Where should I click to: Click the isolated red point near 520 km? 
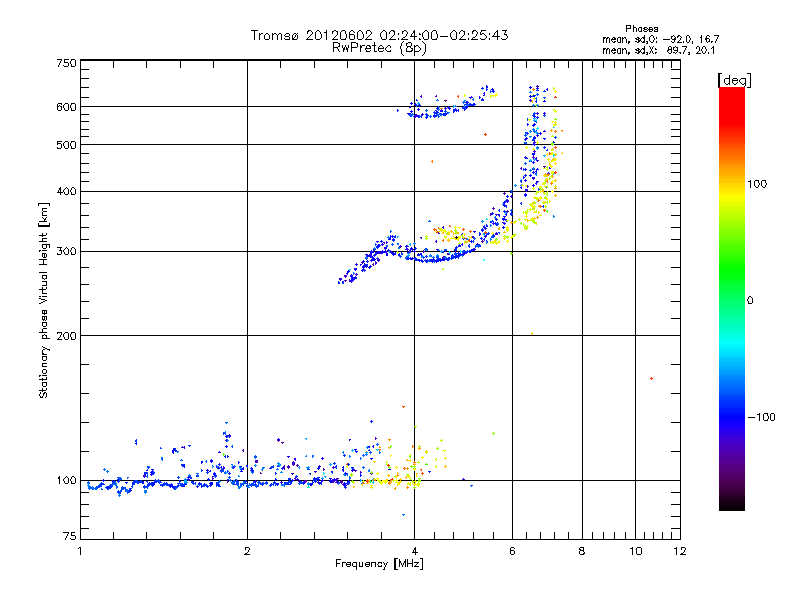[x=485, y=135]
